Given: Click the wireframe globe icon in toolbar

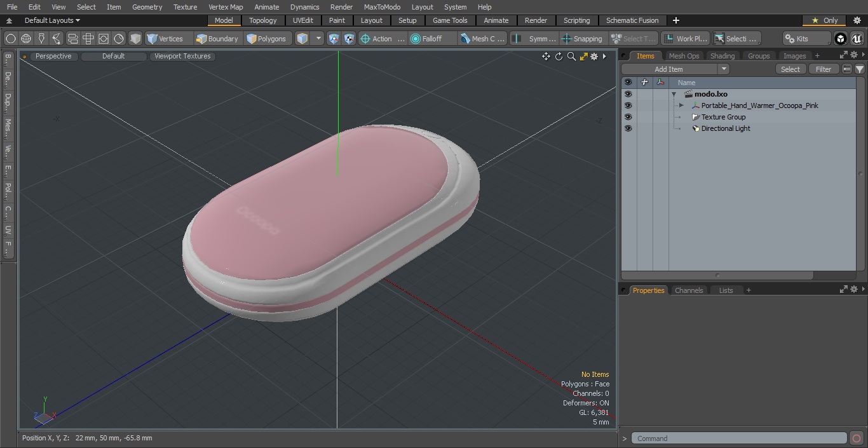Looking at the screenshot, I should [x=26, y=39].
